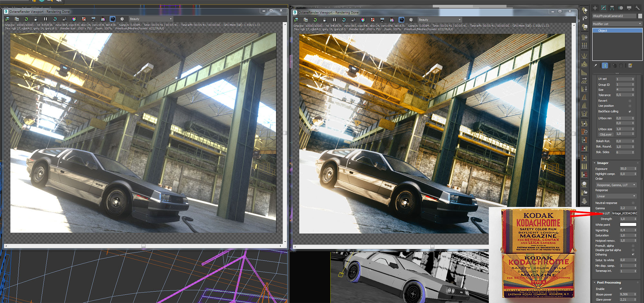
Task: Click the red crosshair target icon, right viewport
Action: pos(373,20)
